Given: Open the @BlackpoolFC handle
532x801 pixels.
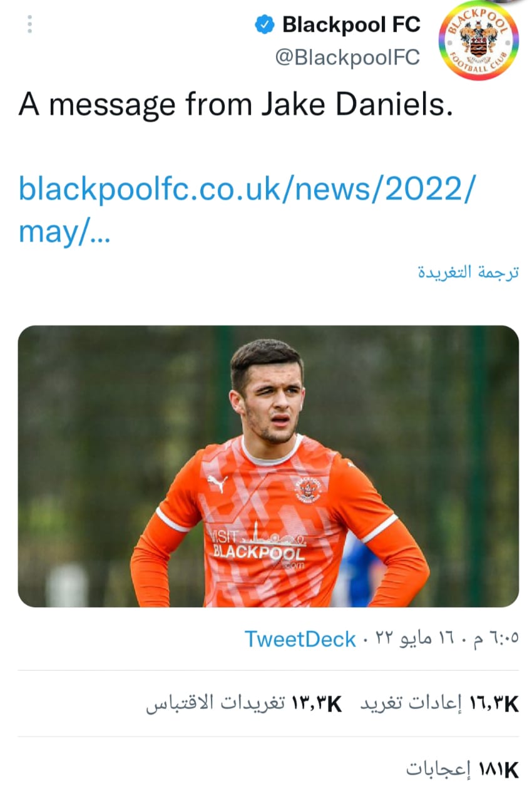Looking at the screenshot, I should click(x=347, y=58).
